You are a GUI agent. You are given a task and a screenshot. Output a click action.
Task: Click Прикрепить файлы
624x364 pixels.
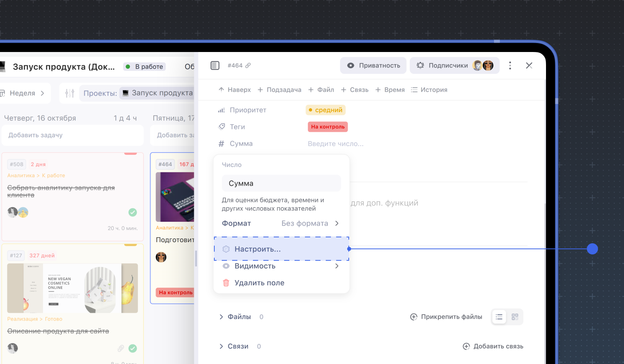point(446,317)
